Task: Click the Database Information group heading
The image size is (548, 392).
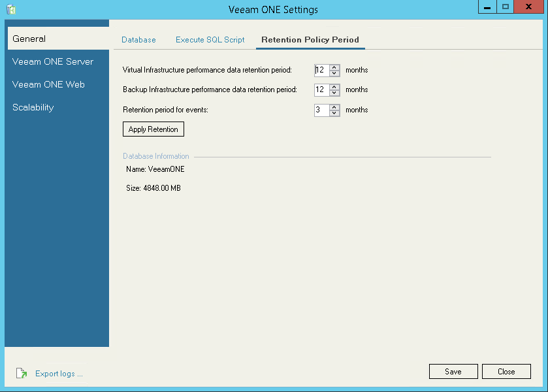Action: [156, 156]
